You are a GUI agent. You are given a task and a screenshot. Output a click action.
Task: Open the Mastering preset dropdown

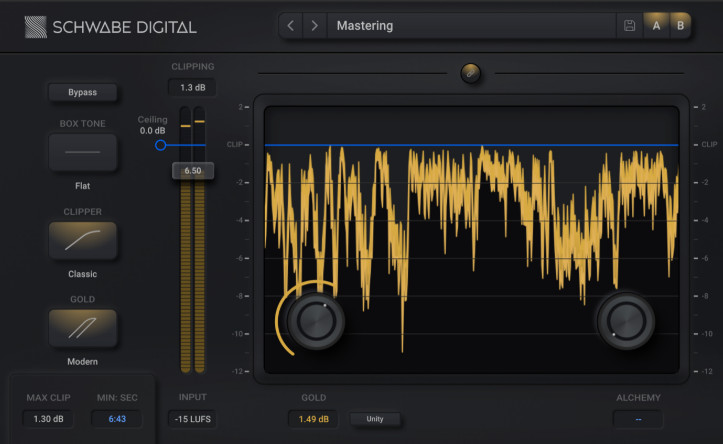coord(472,26)
